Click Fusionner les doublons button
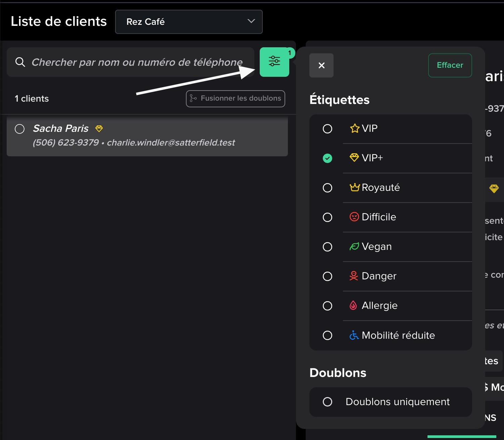 point(236,99)
